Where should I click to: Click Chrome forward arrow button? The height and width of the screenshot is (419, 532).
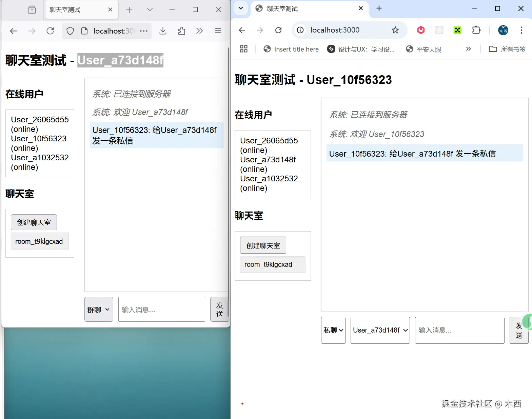[260, 30]
